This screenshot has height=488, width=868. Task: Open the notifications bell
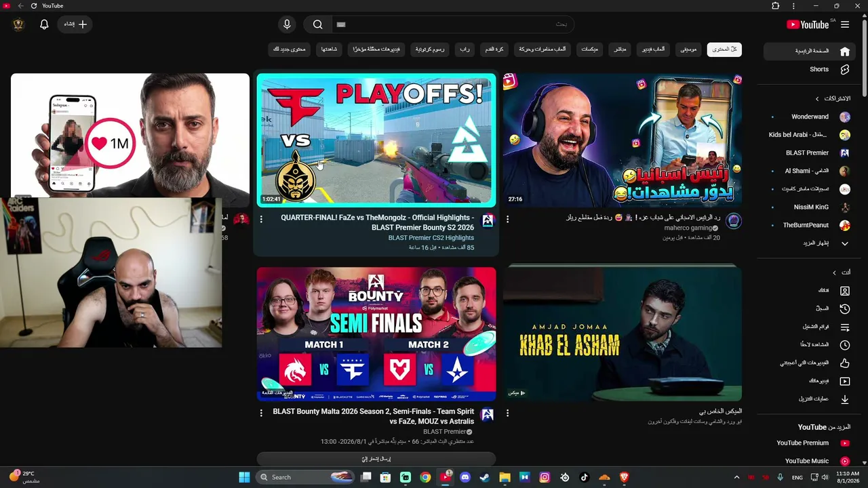44,24
